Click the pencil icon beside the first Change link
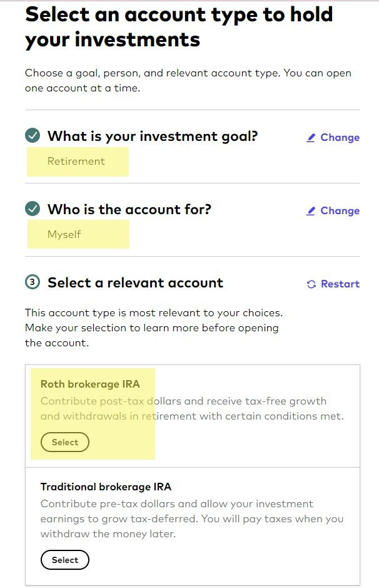 [311, 137]
